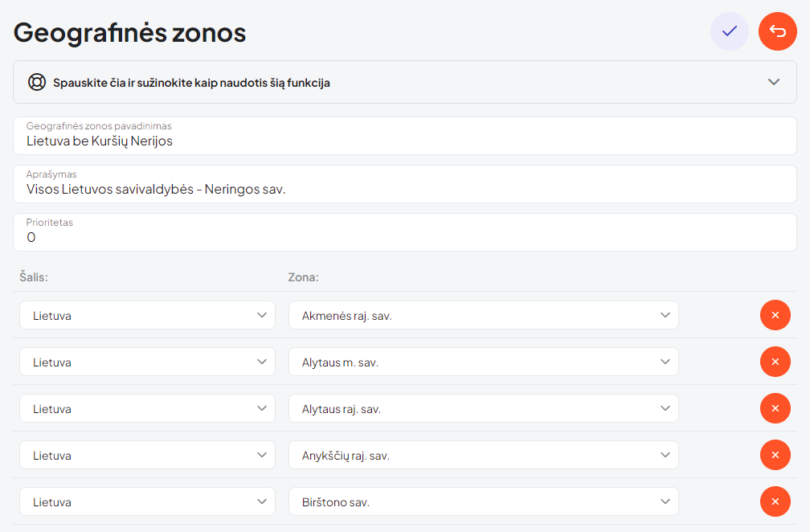Expand the help section chevron
Viewport: 810px width, 532px height.
(x=773, y=82)
